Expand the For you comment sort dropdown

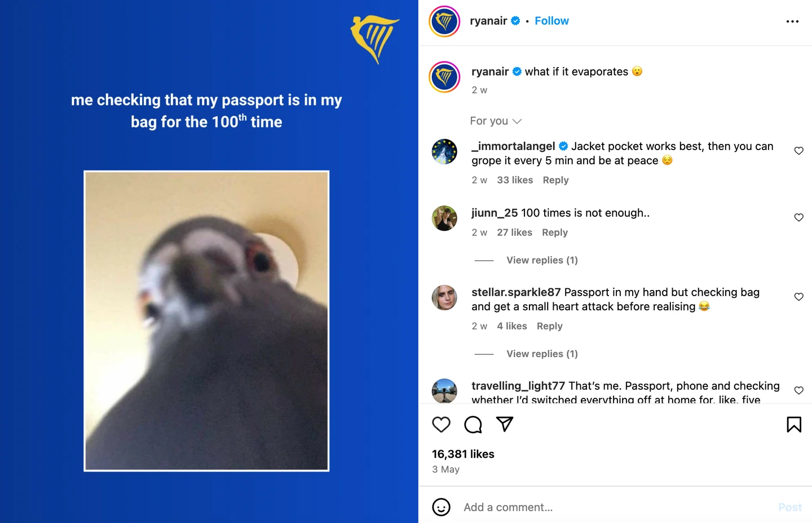tap(496, 121)
